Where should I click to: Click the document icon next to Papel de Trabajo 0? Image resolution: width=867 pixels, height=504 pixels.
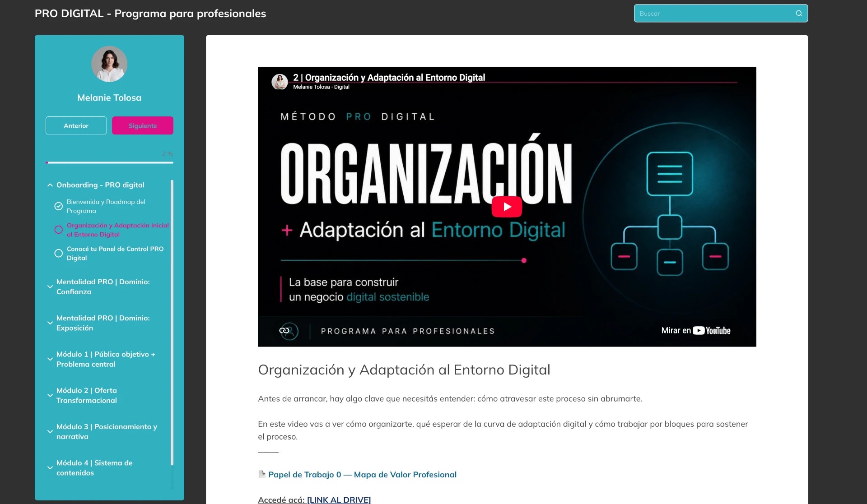pyautogui.click(x=261, y=474)
